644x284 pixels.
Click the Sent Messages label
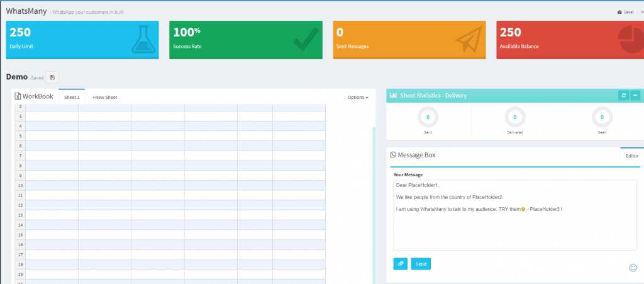pos(352,47)
